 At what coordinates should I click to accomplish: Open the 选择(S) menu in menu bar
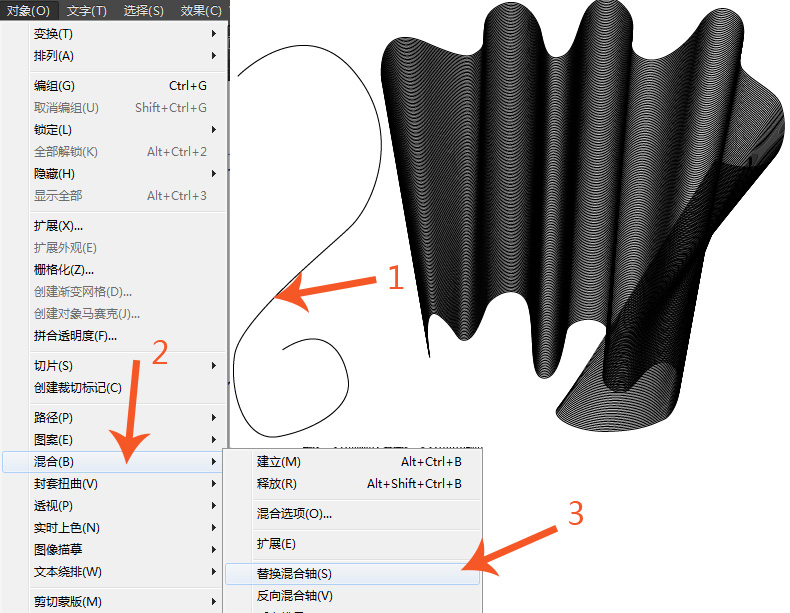tap(144, 11)
